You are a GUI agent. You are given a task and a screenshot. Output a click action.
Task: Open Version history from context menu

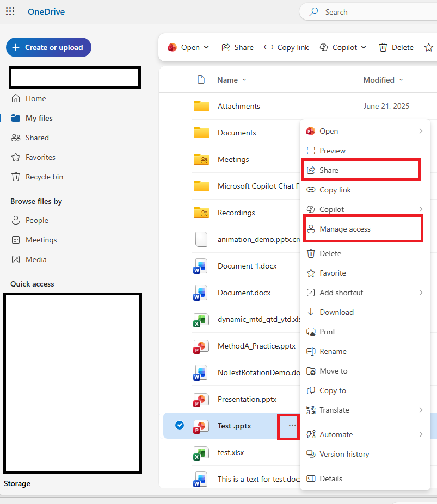point(365,454)
